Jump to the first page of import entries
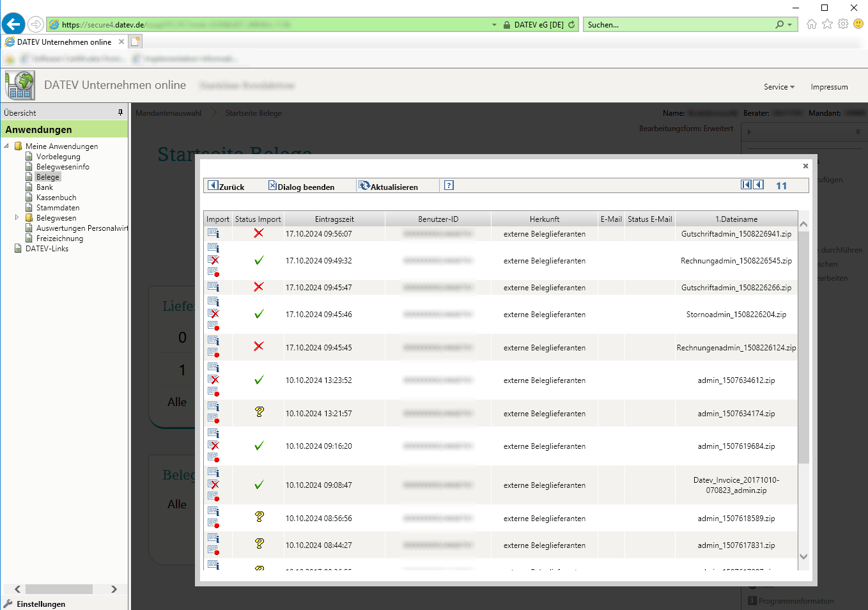The image size is (868, 610). click(x=746, y=185)
